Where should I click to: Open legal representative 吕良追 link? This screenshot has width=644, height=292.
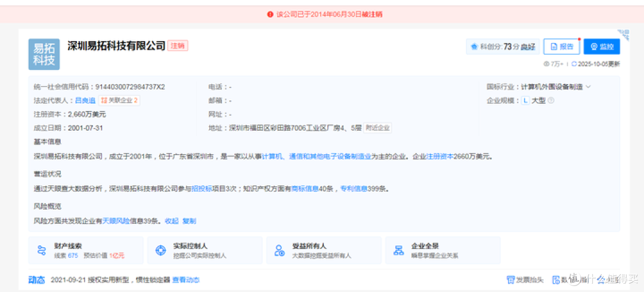pyautogui.click(x=85, y=100)
